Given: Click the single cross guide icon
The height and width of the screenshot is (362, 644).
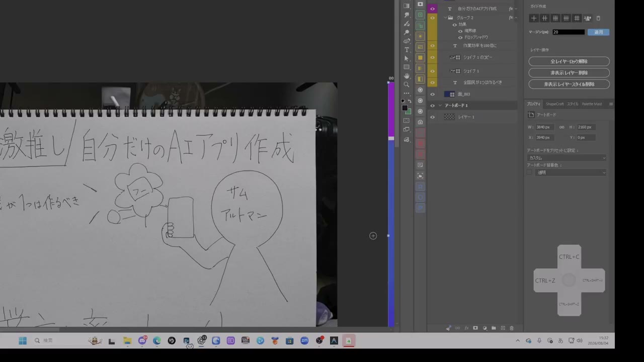Looking at the screenshot, I should (x=534, y=18).
